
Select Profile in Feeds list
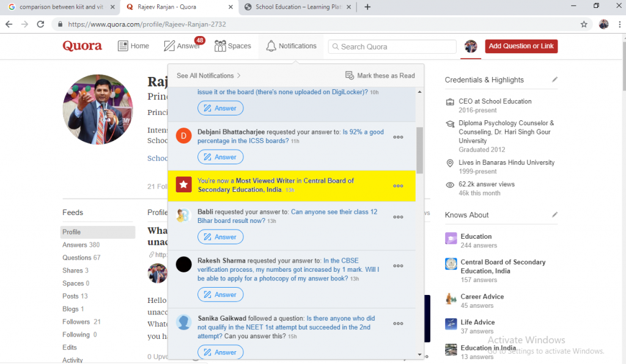tap(98, 232)
